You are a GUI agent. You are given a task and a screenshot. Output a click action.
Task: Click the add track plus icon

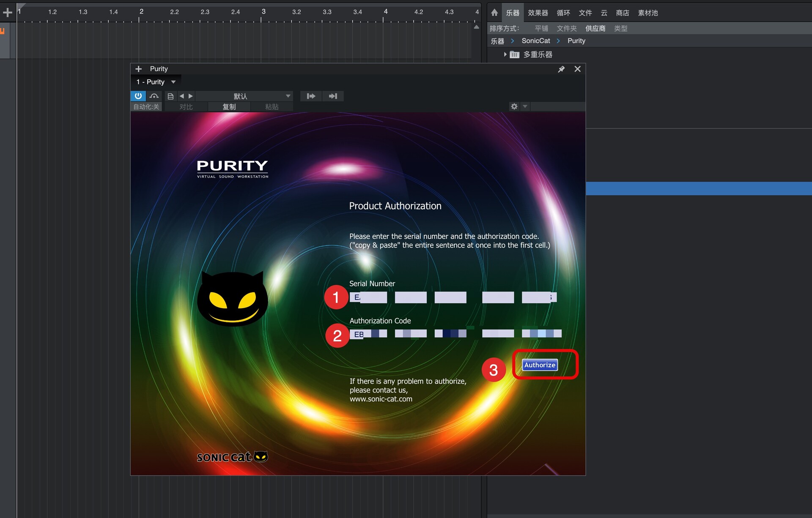(x=8, y=12)
